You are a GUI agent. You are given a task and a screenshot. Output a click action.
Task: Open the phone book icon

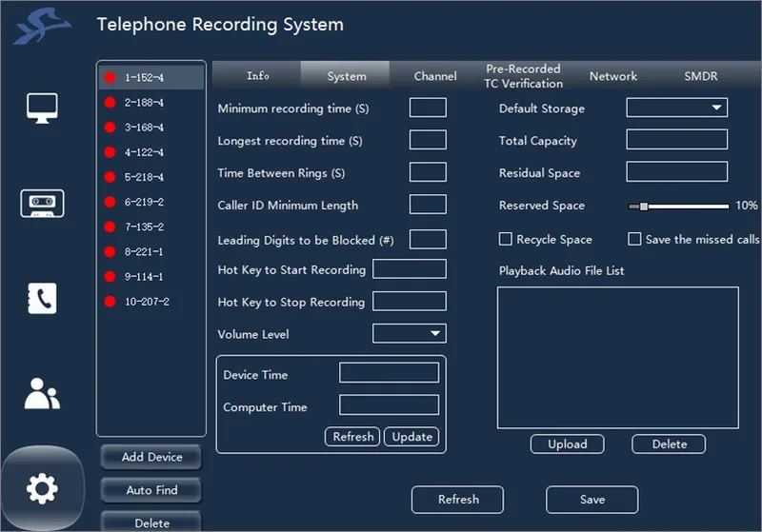42,298
